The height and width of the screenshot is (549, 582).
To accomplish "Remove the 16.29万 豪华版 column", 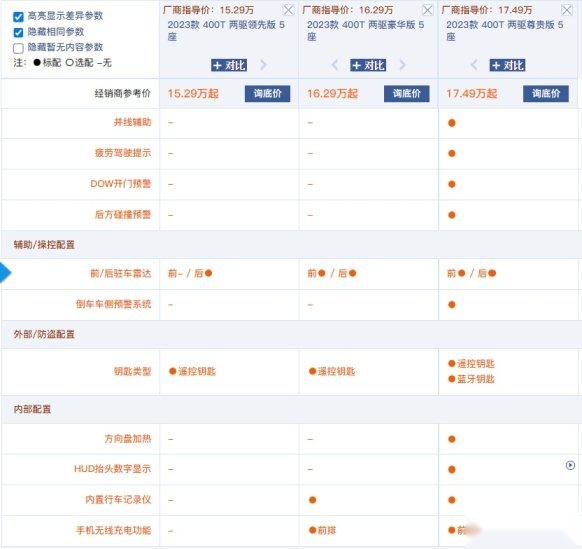I will (428, 10).
